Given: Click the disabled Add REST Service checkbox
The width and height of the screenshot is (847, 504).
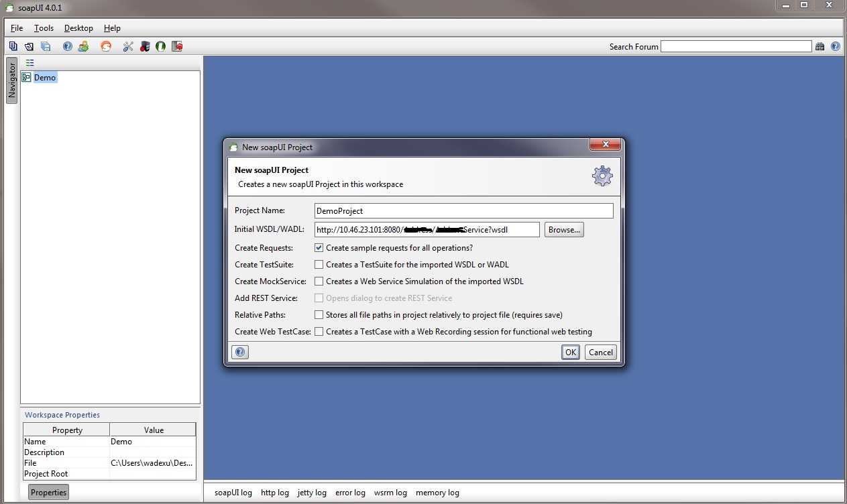Looking at the screenshot, I should click(x=319, y=298).
